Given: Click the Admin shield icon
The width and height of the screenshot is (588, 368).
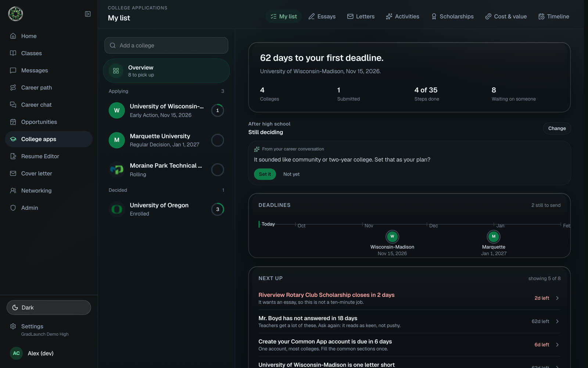Looking at the screenshot, I should (13, 208).
